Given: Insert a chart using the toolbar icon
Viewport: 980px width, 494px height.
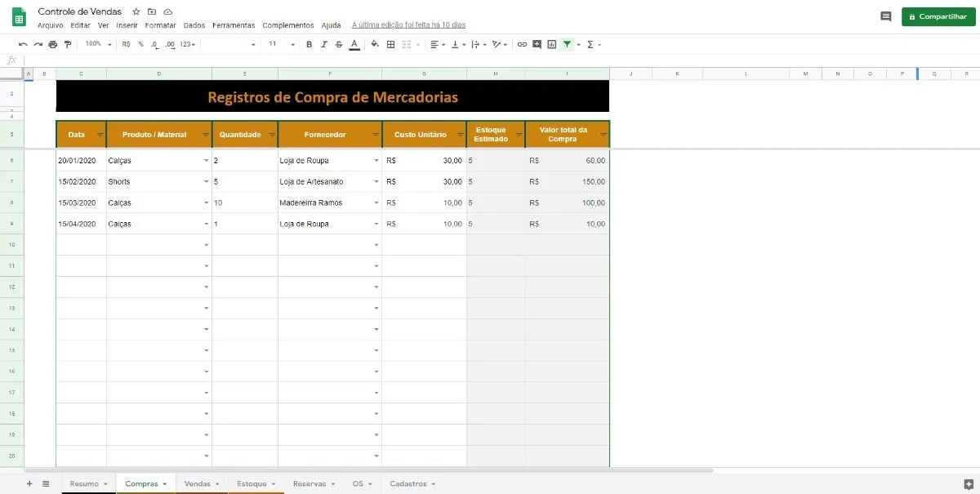Looking at the screenshot, I should point(551,44).
